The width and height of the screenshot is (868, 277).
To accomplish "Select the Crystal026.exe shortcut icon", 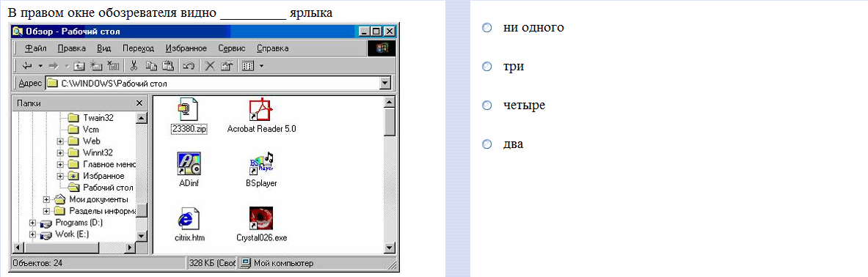I will [261, 219].
